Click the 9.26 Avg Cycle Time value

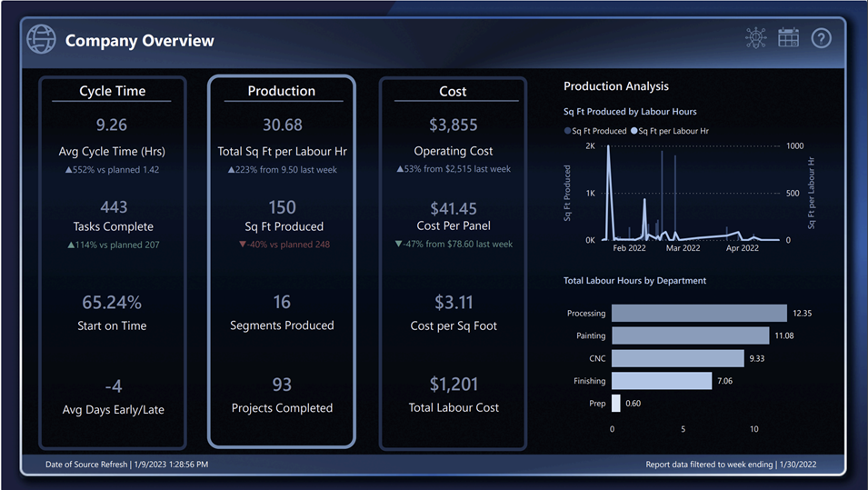(x=112, y=125)
